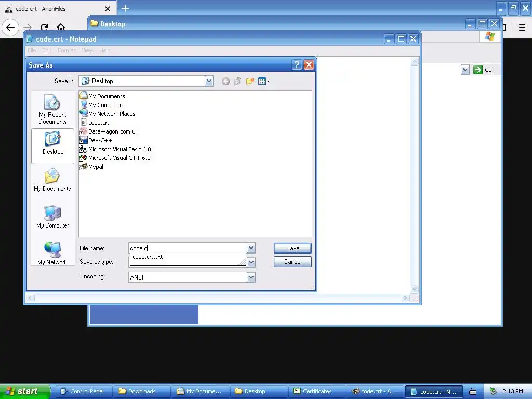Select My Computer in file list
This screenshot has height=399, width=532.
tap(101, 105)
